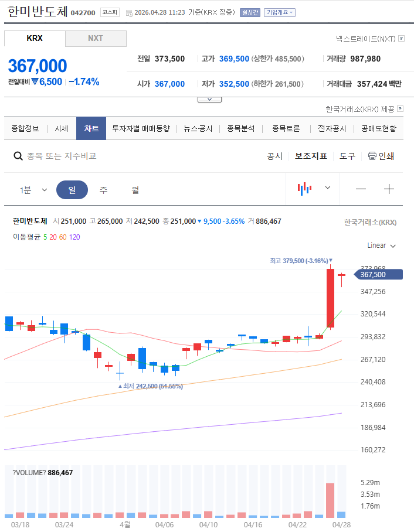The width and height of the screenshot is (414, 532).
Task: Switch to the NXT tab
Action: click(96, 38)
